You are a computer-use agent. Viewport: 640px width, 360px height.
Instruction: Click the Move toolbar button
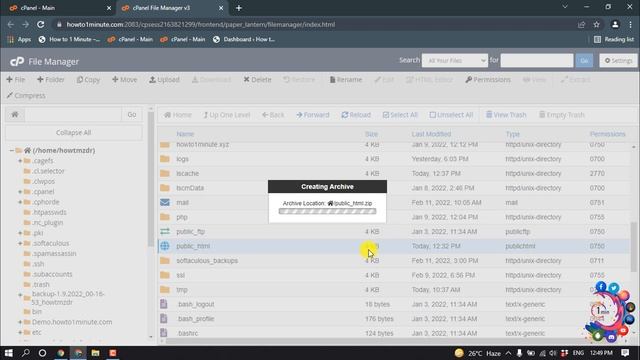(x=124, y=80)
